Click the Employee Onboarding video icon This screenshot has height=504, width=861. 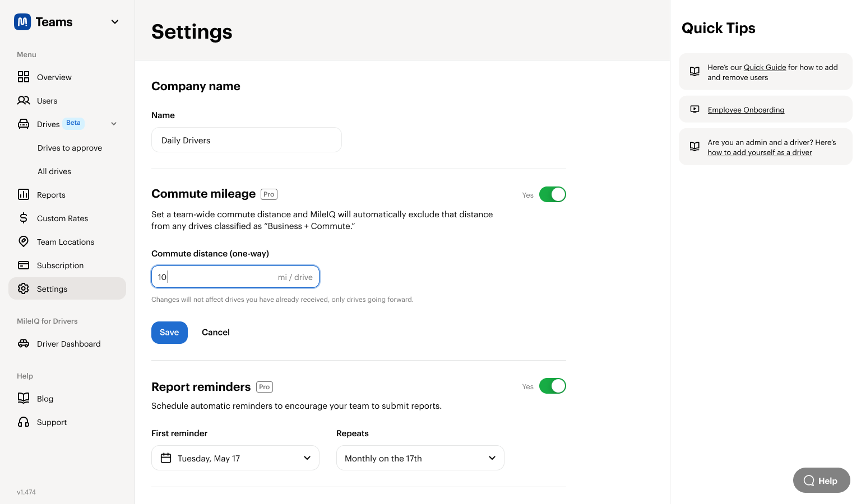[695, 109]
